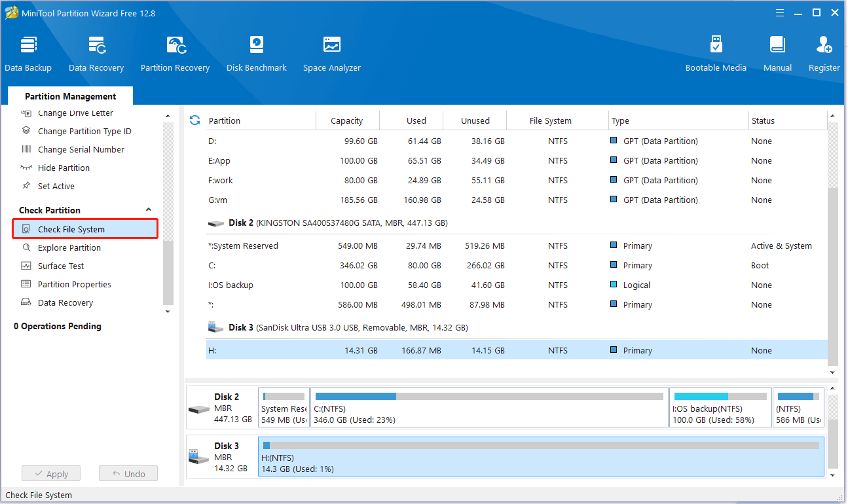Select Change Drive Letter in sidebar
The width and height of the screenshot is (848, 504).
tap(75, 113)
